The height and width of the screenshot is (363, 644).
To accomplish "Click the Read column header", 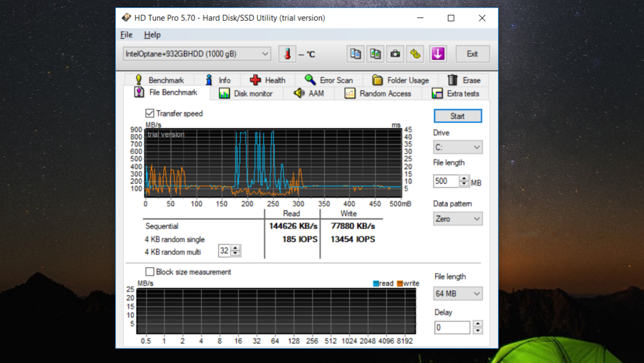I will pos(291,213).
